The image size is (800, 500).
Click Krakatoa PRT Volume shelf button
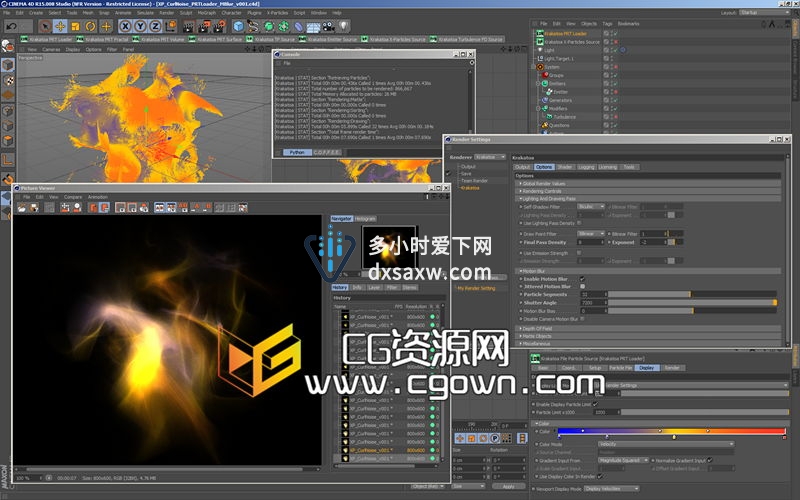(159, 39)
